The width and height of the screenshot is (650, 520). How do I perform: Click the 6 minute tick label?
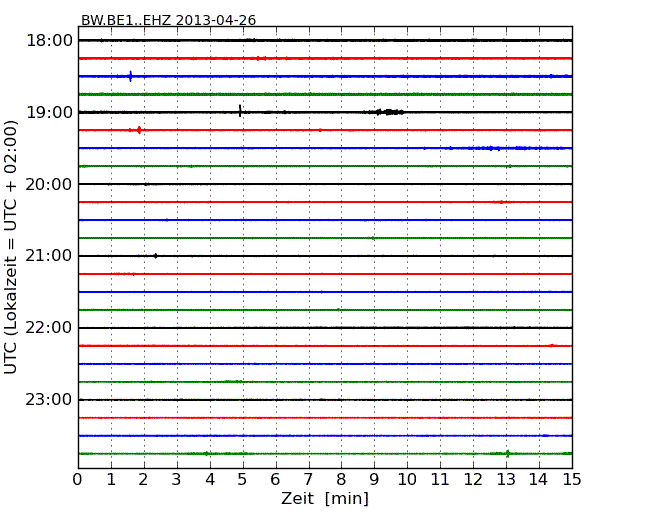[275, 480]
